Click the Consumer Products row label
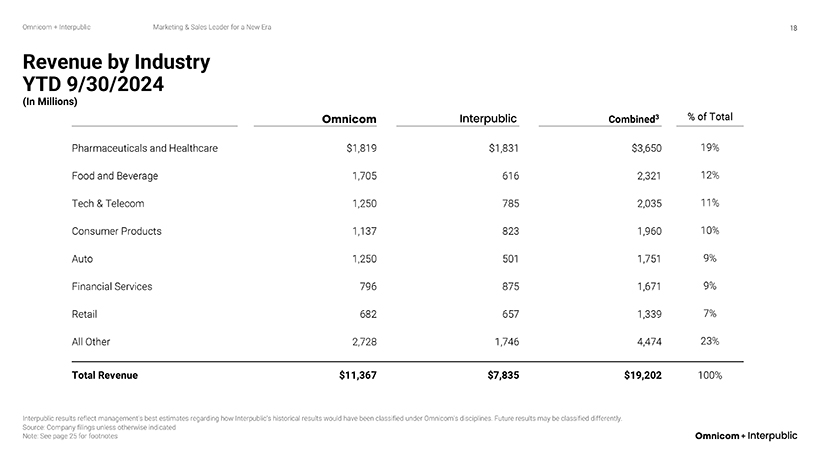Screen dimensions: 820x461 click(117, 231)
